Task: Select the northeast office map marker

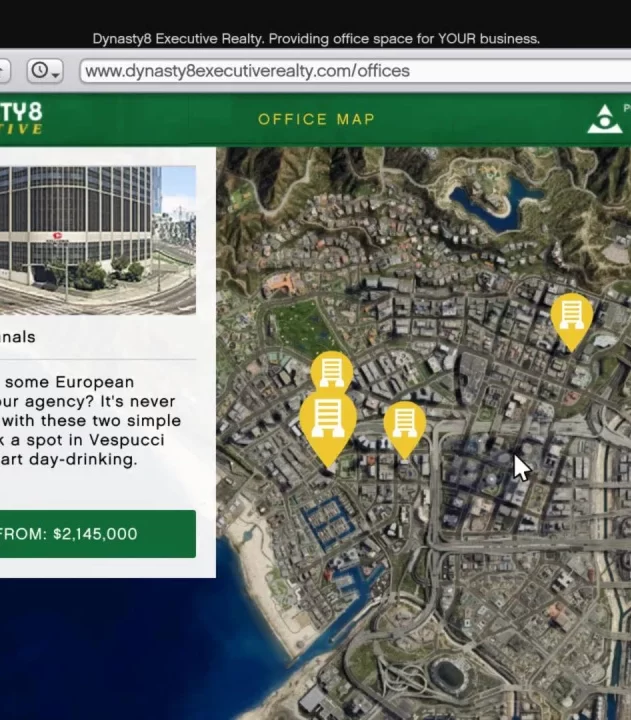Action: 571,321
